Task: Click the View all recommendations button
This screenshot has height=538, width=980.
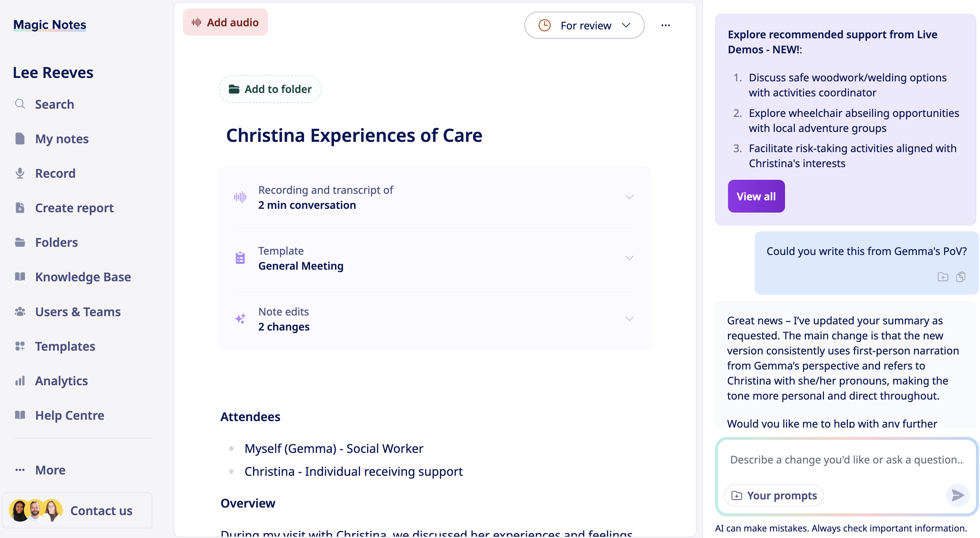Action: coord(756,197)
